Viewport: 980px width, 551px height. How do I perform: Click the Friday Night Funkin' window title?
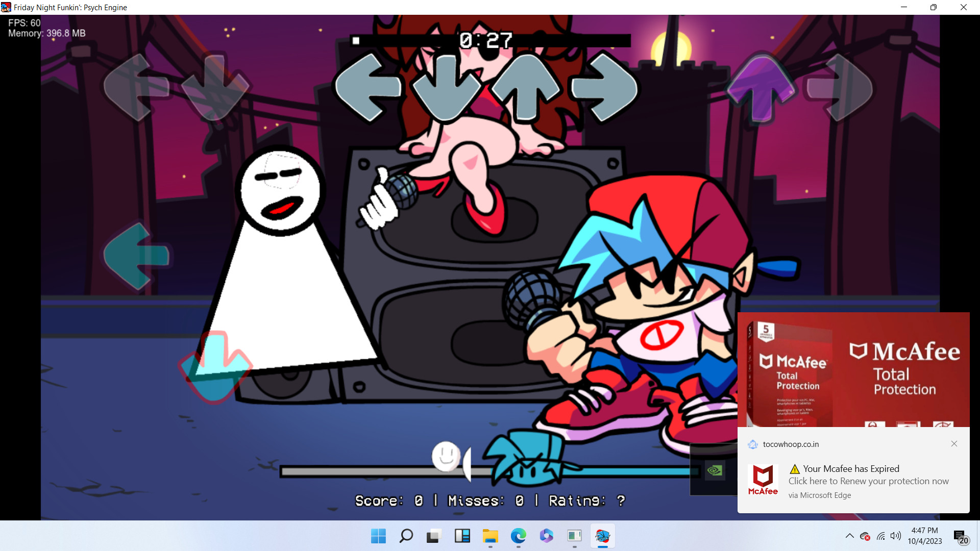(x=70, y=8)
